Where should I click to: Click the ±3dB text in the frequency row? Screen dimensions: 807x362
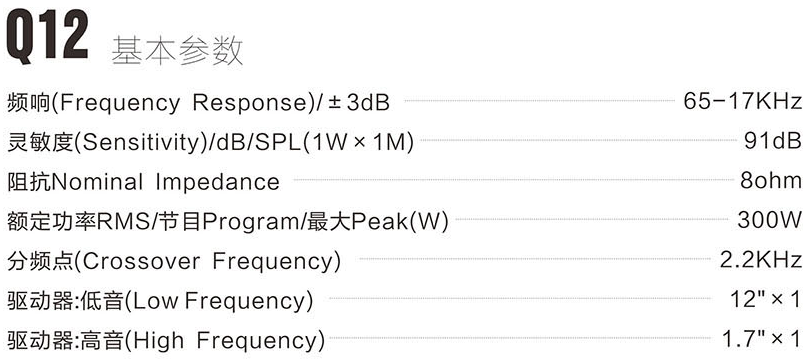(359, 103)
